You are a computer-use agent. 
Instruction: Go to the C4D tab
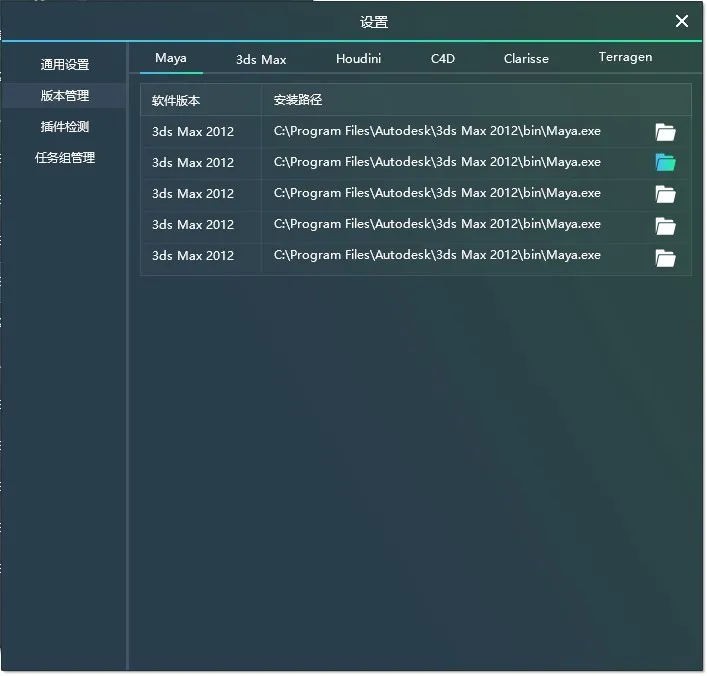click(x=443, y=59)
